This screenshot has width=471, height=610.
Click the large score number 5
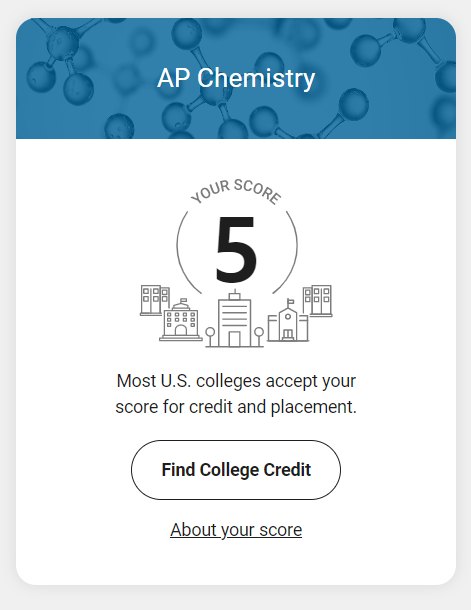tap(236, 249)
